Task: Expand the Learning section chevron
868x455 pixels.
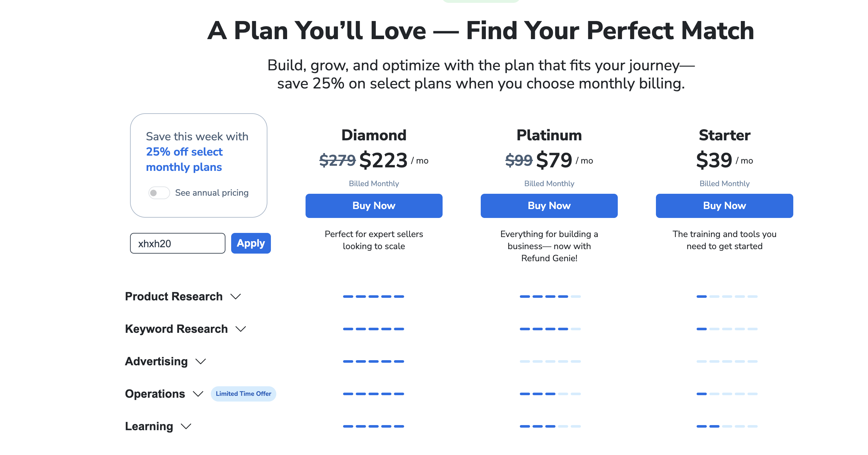Action: [x=186, y=426]
